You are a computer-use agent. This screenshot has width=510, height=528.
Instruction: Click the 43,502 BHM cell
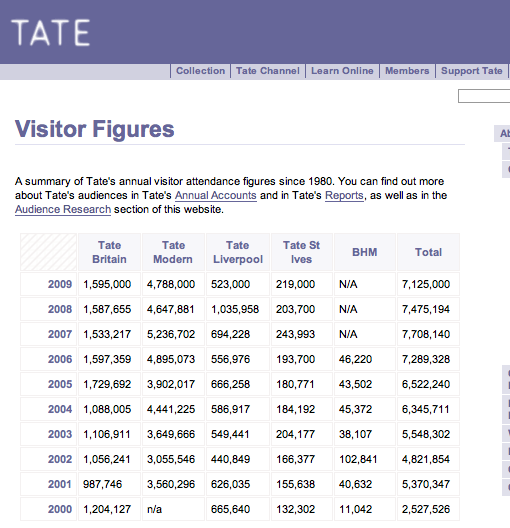pos(365,384)
